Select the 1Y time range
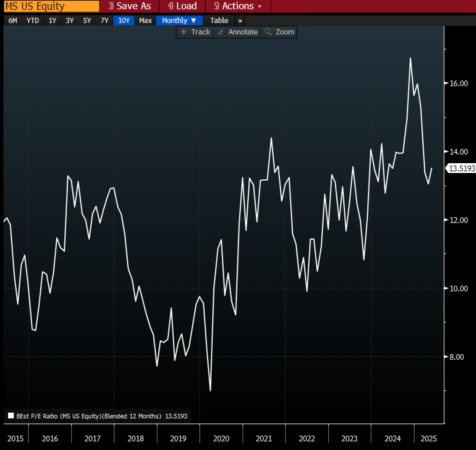 tap(52, 20)
